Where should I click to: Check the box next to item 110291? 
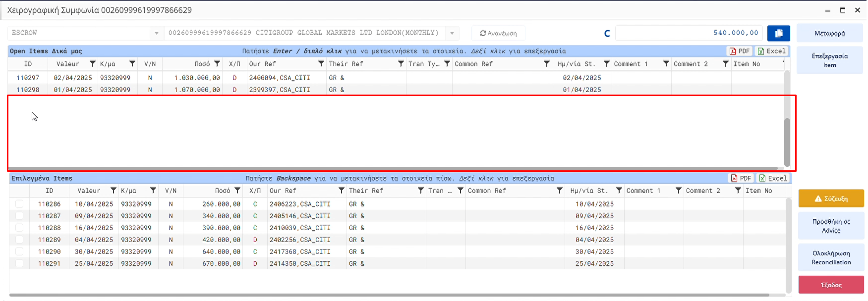[19, 263]
